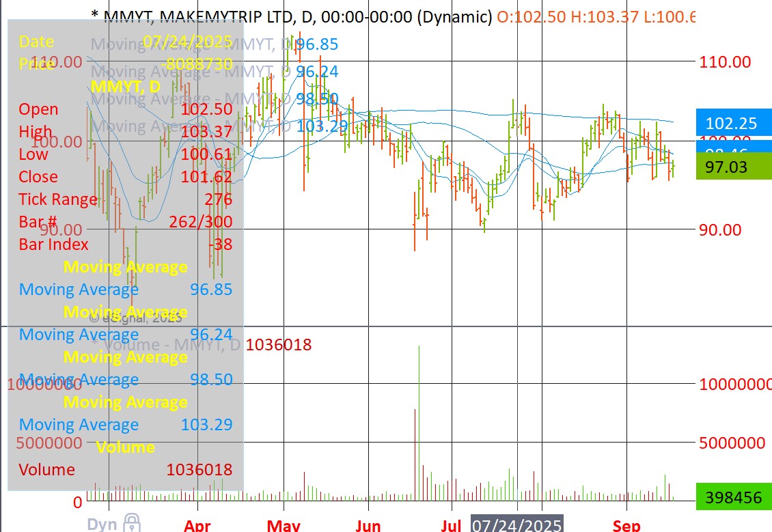This screenshot has height=532, width=772.
Task: Click the Apr label on the time axis
Action: pos(197,525)
